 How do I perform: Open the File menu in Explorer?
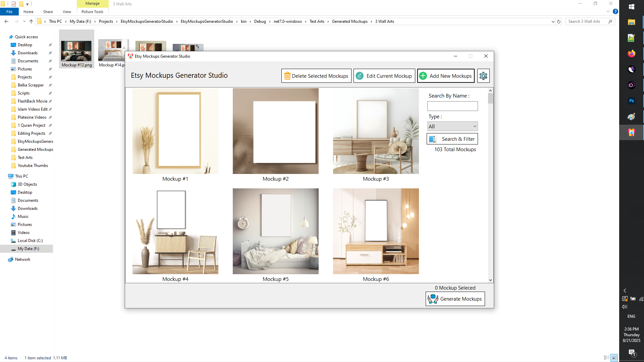pos(9,11)
